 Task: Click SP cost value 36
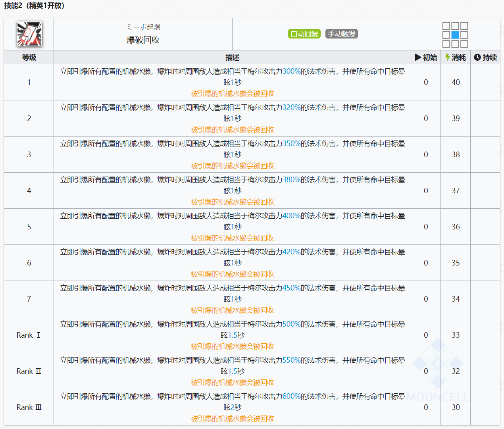(x=456, y=227)
